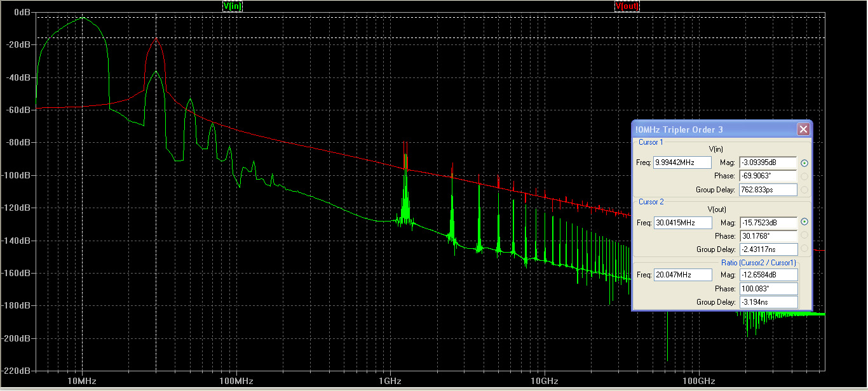The height and width of the screenshot is (391, 868).
Task: Click Ratio Group Delay field -3.194ns
Action: (768, 302)
